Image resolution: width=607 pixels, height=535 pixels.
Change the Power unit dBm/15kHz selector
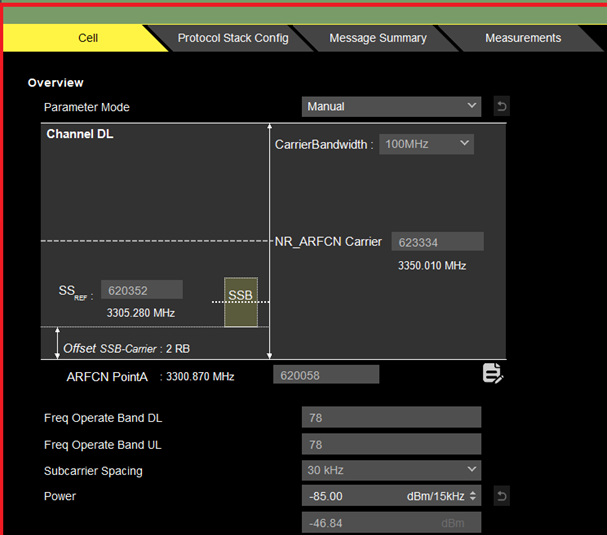441,495
